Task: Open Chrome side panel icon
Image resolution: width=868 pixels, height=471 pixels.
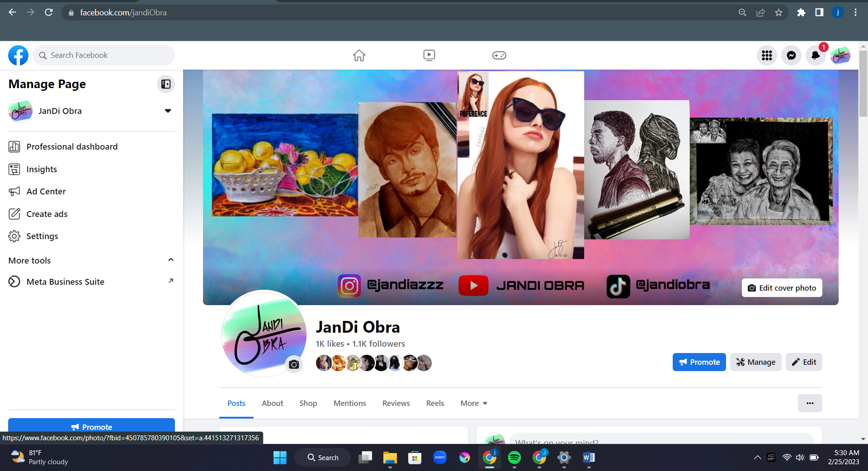Action: click(819, 13)
